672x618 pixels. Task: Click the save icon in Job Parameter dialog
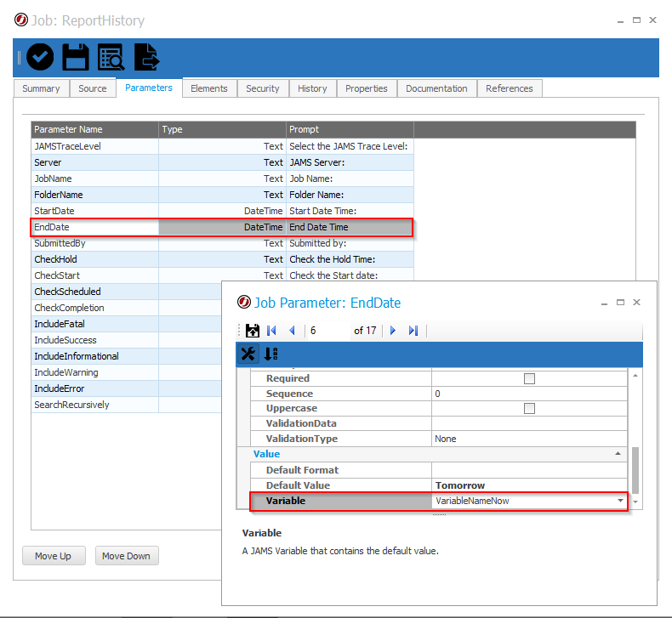point(253,331)
